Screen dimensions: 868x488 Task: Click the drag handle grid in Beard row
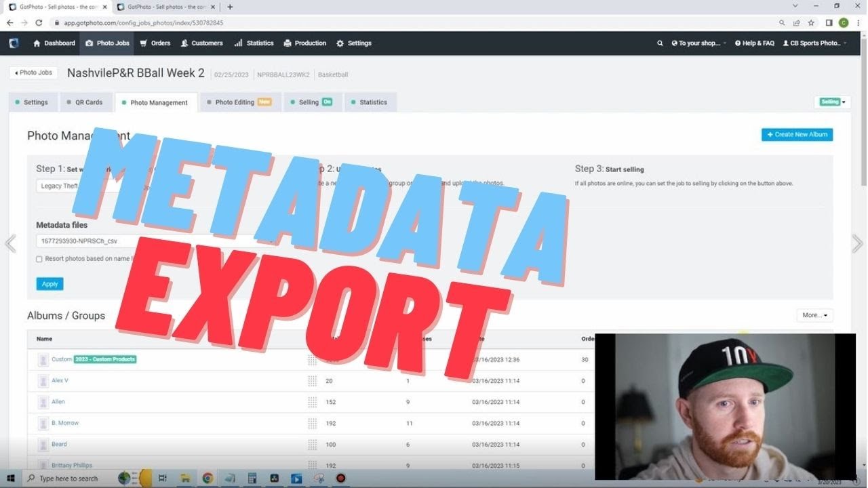312,445
